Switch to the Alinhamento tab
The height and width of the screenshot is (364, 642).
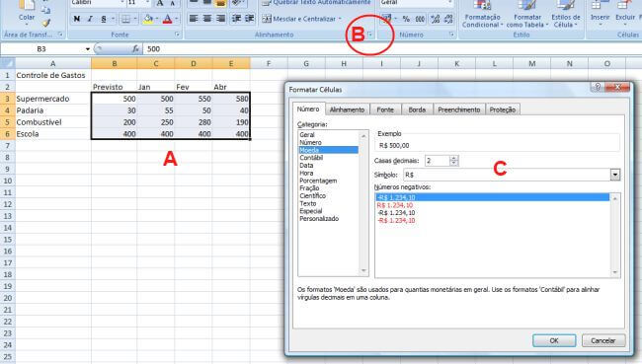pyautogui.click(x=348, y=109)
